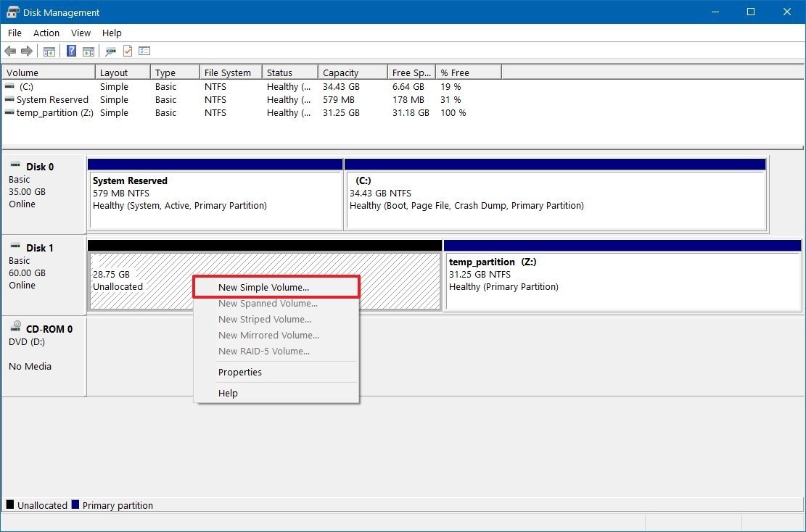Click Help in the context menu
Screen dimensions: 806x532
click(228, 394)
